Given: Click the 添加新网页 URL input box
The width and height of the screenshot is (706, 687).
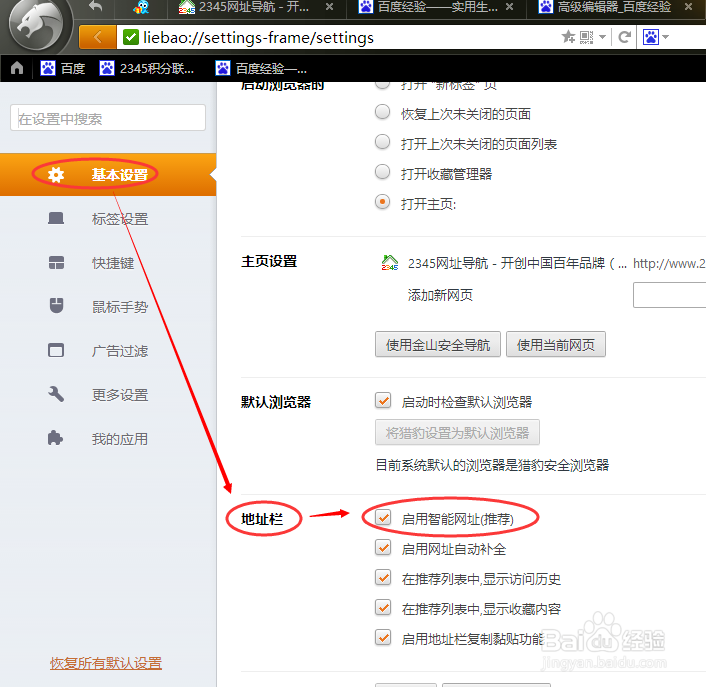Looking at the screenshot, I should coord(670,295).
